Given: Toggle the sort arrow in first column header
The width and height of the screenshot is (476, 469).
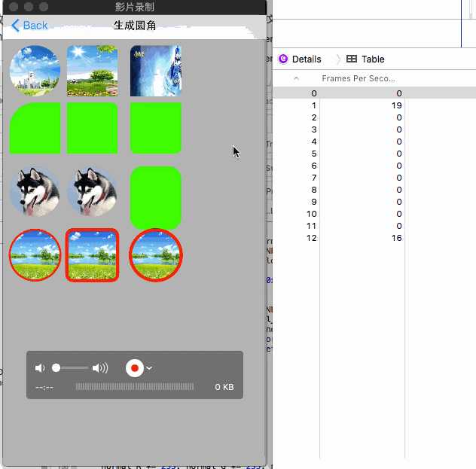Looking at the screenshot, I should pos(296,78).
